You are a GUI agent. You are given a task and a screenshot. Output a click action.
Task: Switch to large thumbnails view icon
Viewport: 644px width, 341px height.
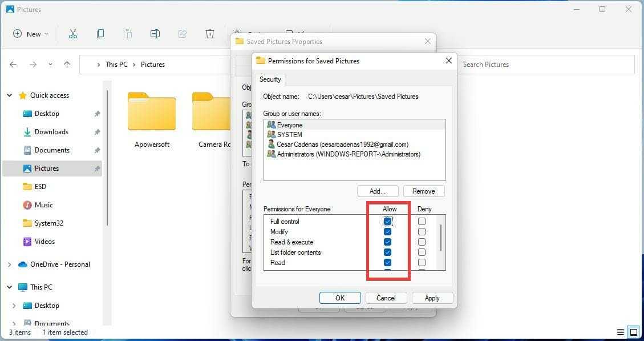633,332
